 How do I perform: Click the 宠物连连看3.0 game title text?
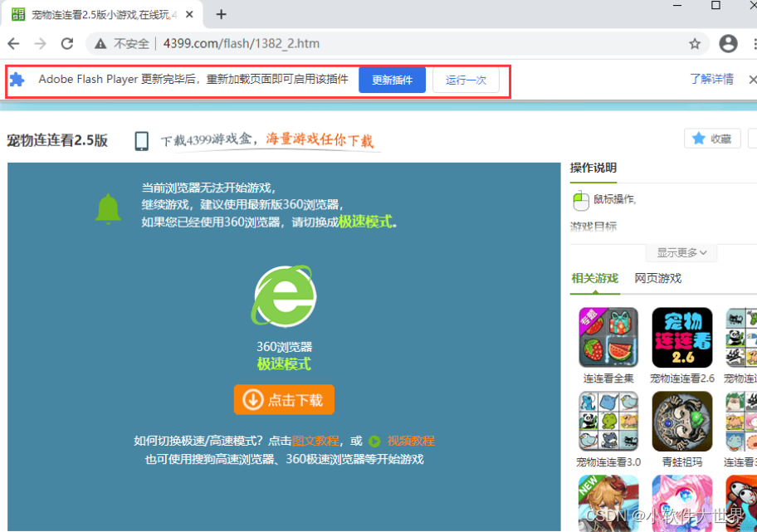click(x=608, y=462)
